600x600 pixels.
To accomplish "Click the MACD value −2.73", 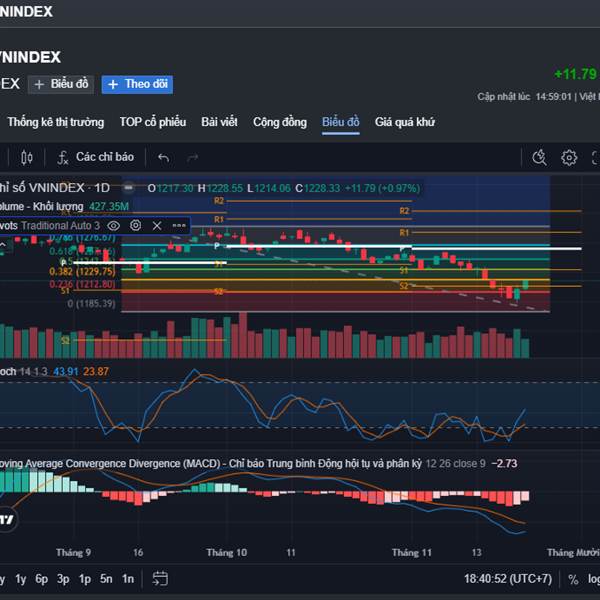I will pos(504,464).
